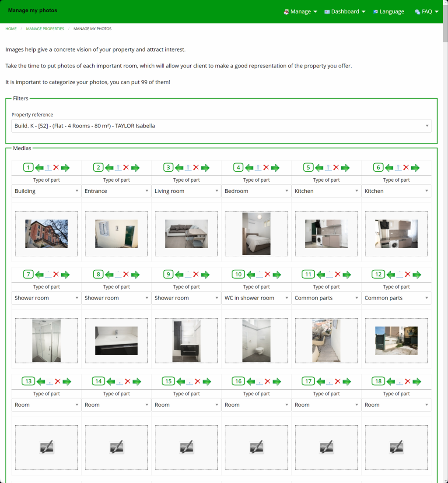Open the Dashboard menu
448x483 pixels.
[x=345, y=12]
